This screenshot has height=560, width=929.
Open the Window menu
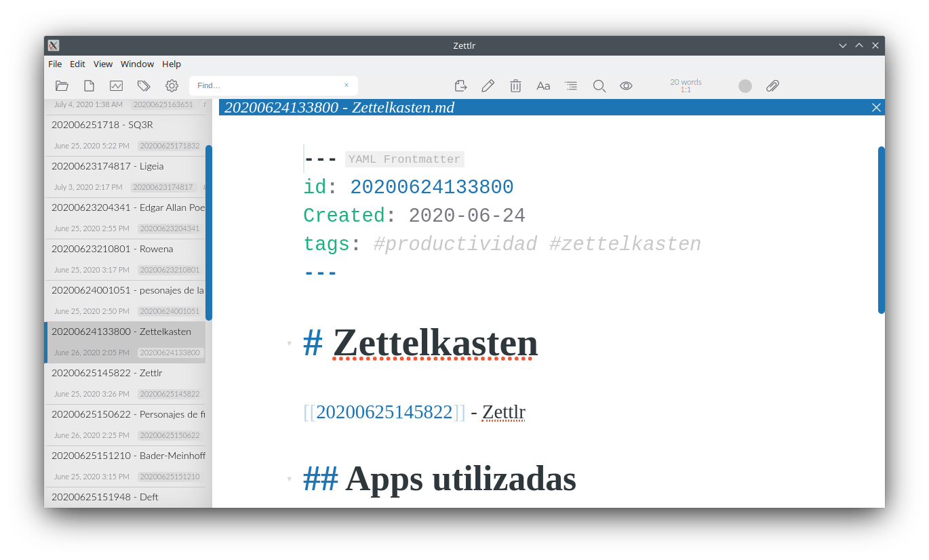click(x=137, y=64)
